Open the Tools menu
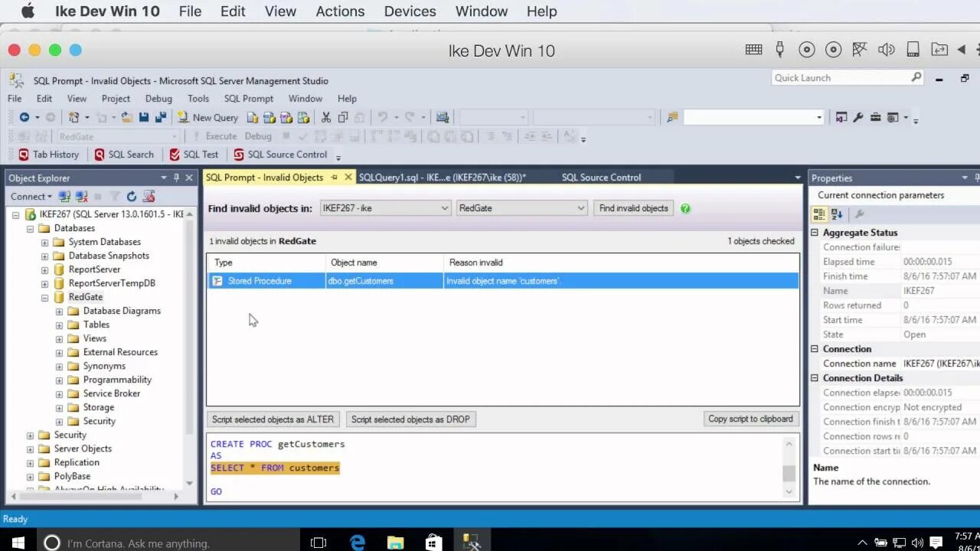The height and width of the screenshot is (551, 980). (x=198, y=99)
